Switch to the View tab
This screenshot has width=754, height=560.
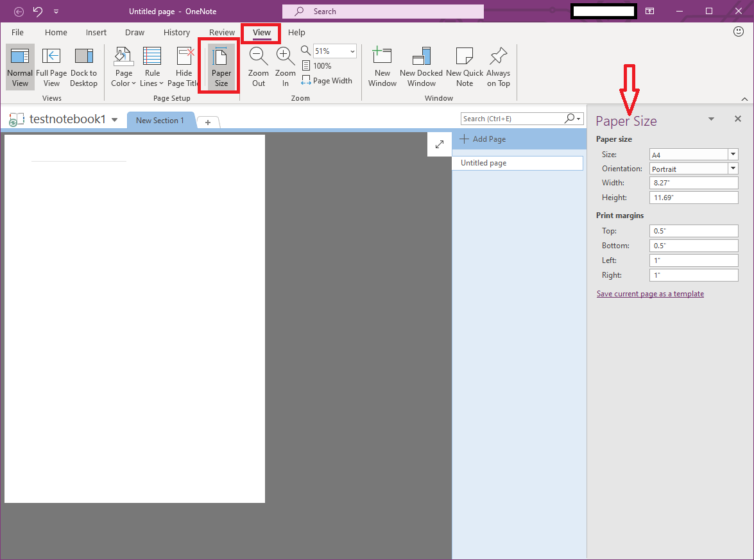click(x=262, y=32)
